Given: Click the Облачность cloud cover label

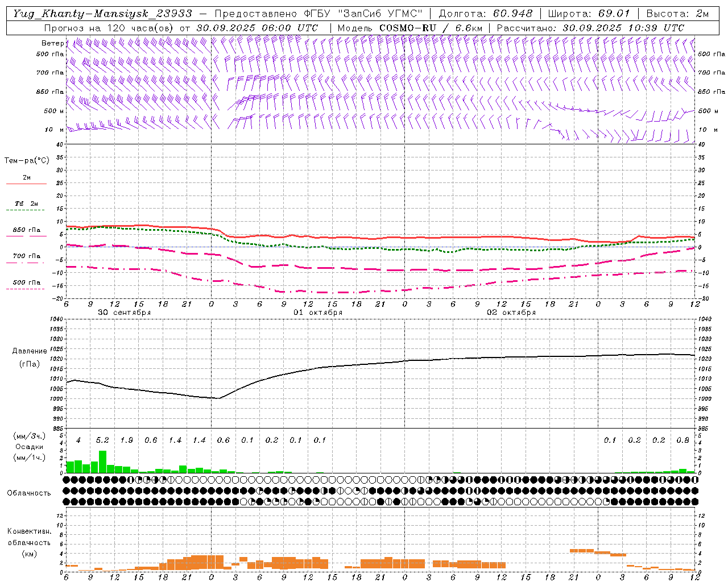Looking at the screenshot, I should click(29, 493).
